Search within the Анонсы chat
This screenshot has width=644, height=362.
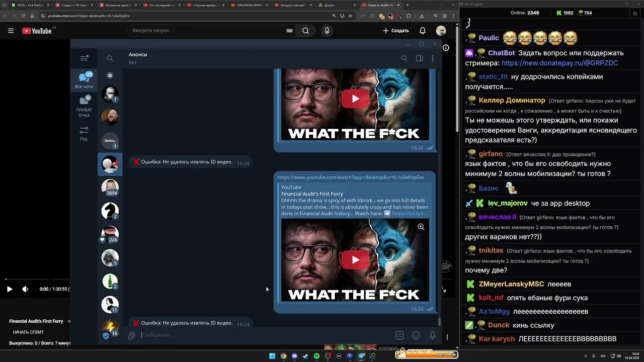point(404,58)
